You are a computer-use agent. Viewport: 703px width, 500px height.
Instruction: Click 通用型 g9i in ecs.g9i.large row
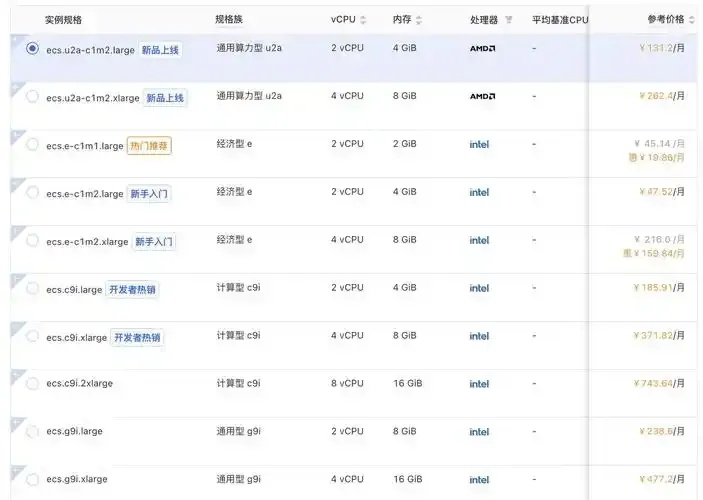click(238, 431)
